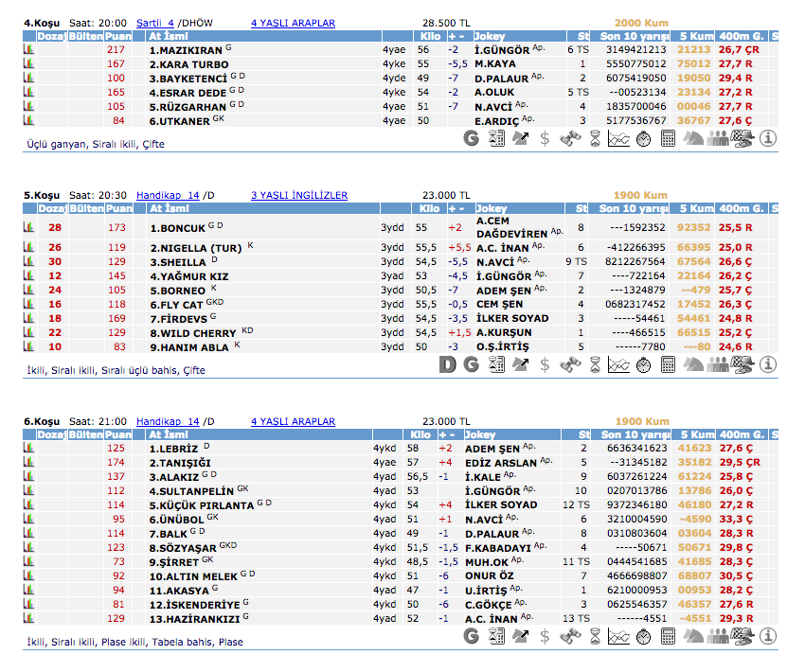Screen dimensions: 805x672
Task: Click bar chart icon next to 1.BONCUK
Action: point(28,228)
